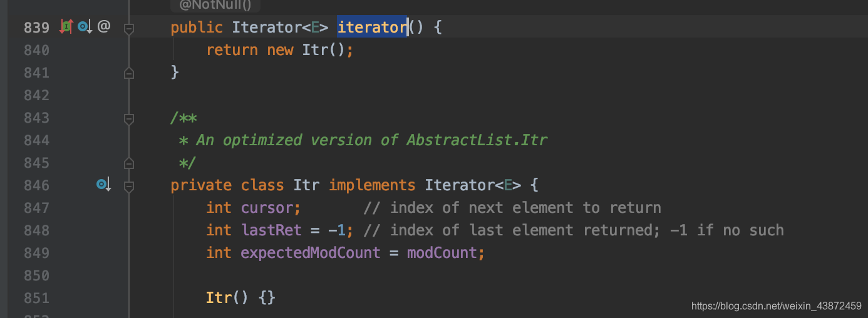
Task: Click the @ annotation gutter icon on line 839
Action: pos(104,27)
